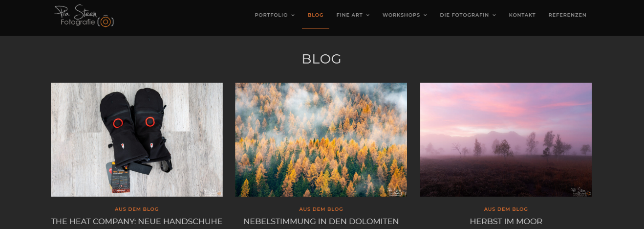The width and height of the screenshot is (644, 229).
Task: Expand the Die Fotografin dropdown chevron
Action: (494, 15)
